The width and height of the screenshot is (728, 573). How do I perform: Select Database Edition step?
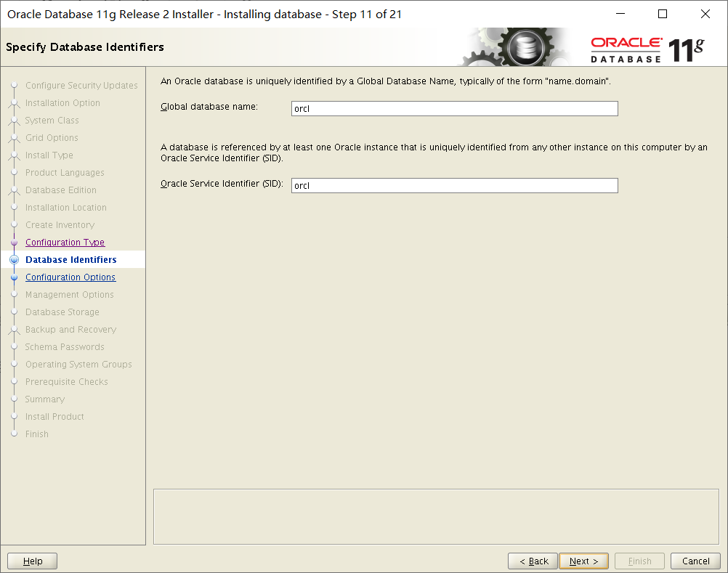pyautogui.click(x=61, y=190)
